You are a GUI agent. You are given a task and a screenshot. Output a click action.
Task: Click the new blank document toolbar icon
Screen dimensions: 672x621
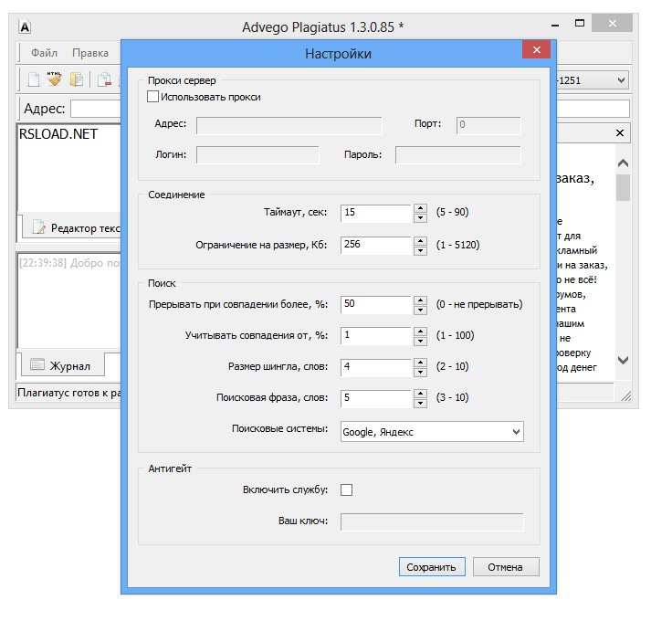(x=34, y=79)
